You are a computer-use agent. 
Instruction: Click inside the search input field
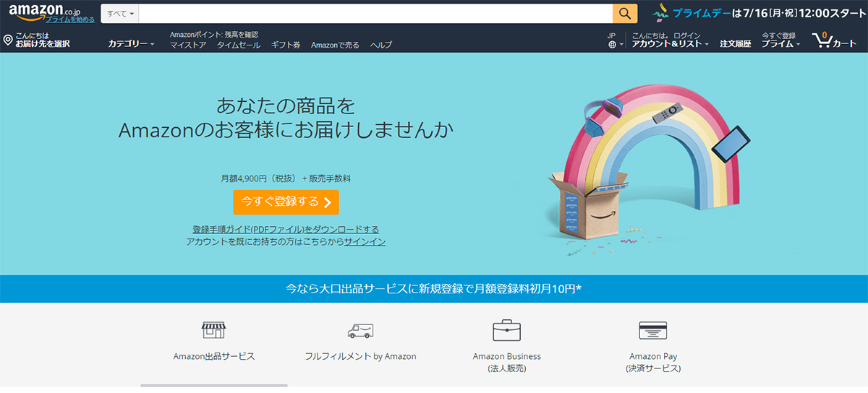375,14
